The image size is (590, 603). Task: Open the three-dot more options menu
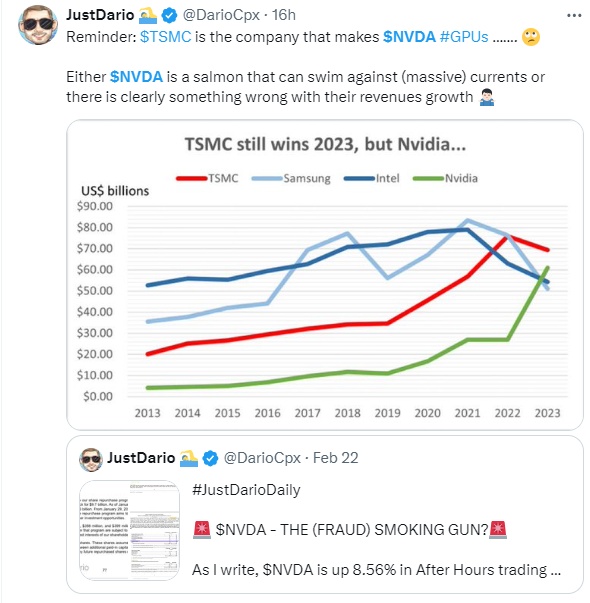[x=574, y=16]
